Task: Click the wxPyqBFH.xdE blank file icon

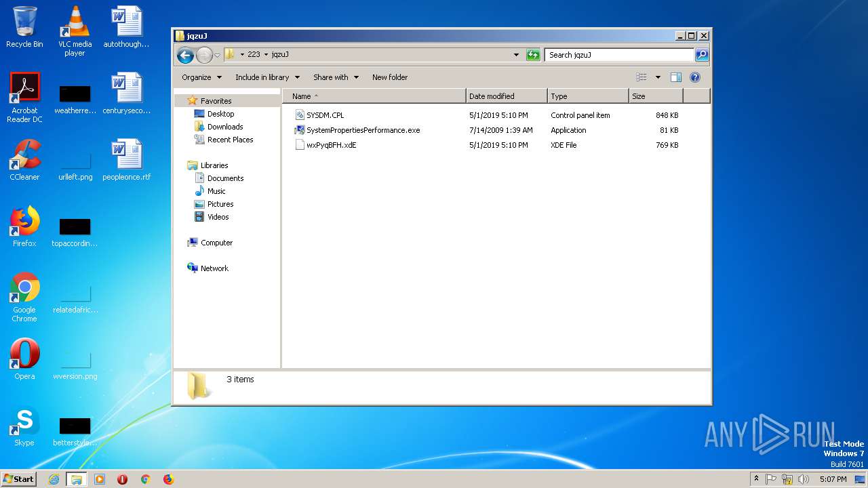Action: point(300,145)
